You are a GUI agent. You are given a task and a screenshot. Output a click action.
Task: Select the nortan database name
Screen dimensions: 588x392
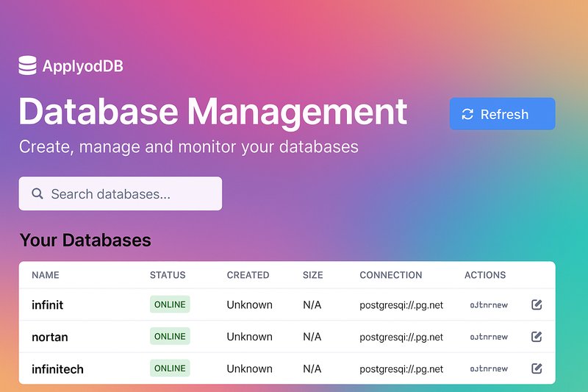click(50, 337)
